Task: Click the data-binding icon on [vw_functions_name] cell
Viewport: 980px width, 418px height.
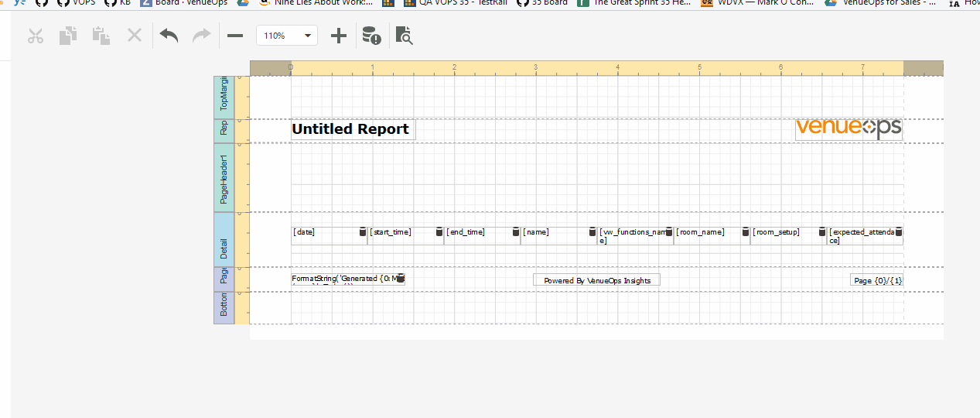Action: [x=669, y=231]
